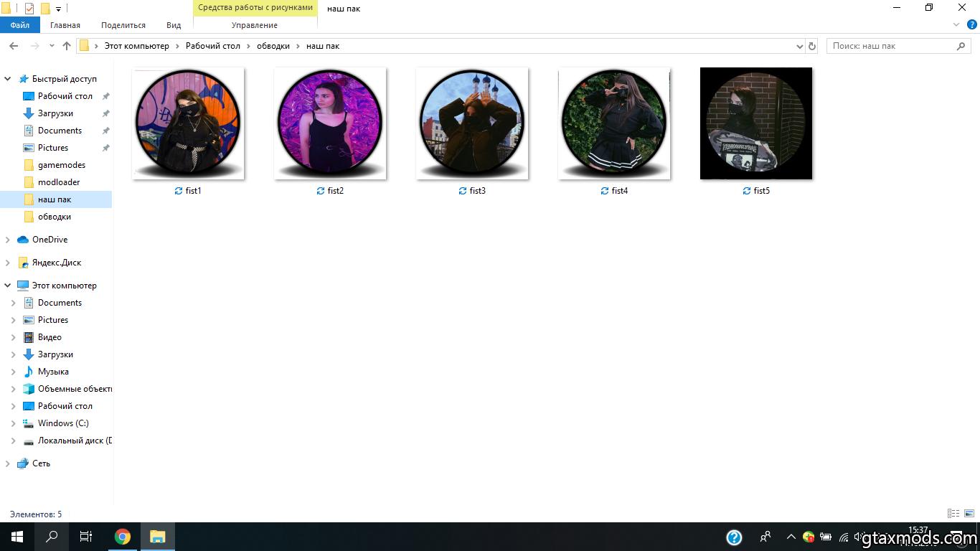Open the Файл menu tab
The height and width of the screenshot is (551, 980).
coord(20,25)
